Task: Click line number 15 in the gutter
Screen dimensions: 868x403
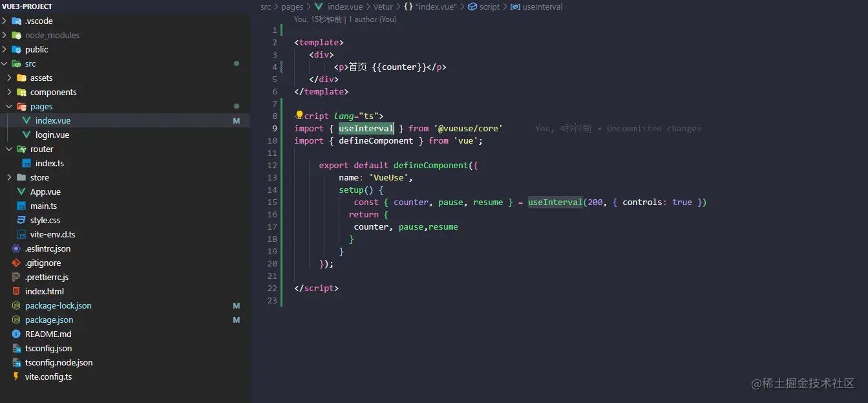Action: (x=271, y=202)
